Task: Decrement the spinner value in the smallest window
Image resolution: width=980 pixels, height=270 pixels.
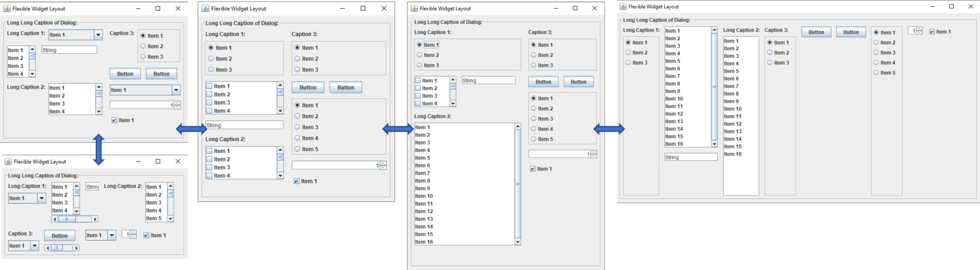Action: (134, 236)
